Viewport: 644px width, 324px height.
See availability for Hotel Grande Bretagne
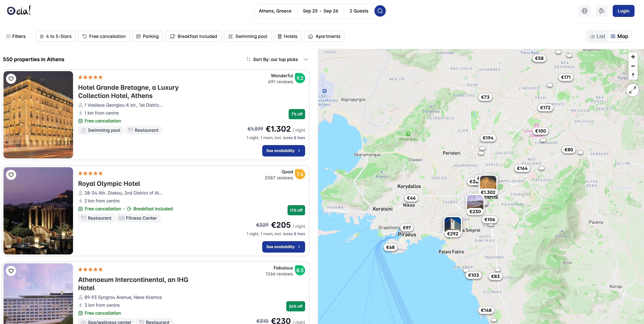(x=283, y=151)
